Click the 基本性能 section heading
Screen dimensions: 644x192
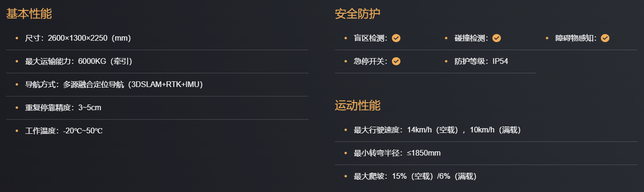[x=29, y=14]
